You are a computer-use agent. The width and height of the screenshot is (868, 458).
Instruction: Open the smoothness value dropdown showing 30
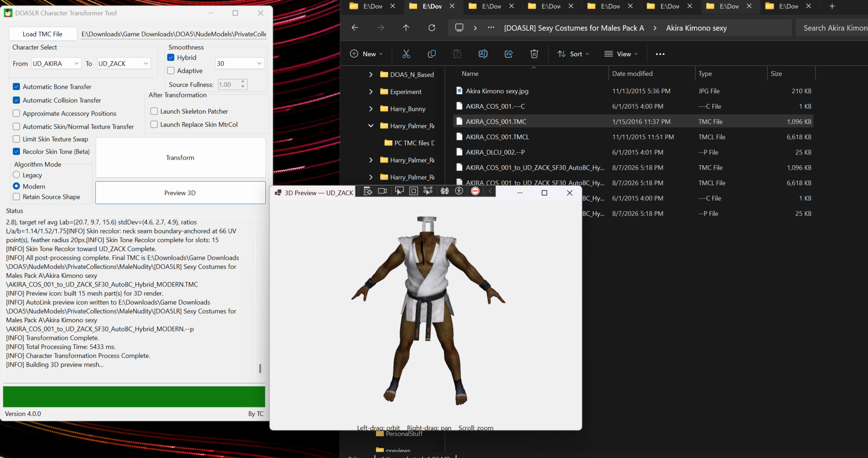pos(240,63)
